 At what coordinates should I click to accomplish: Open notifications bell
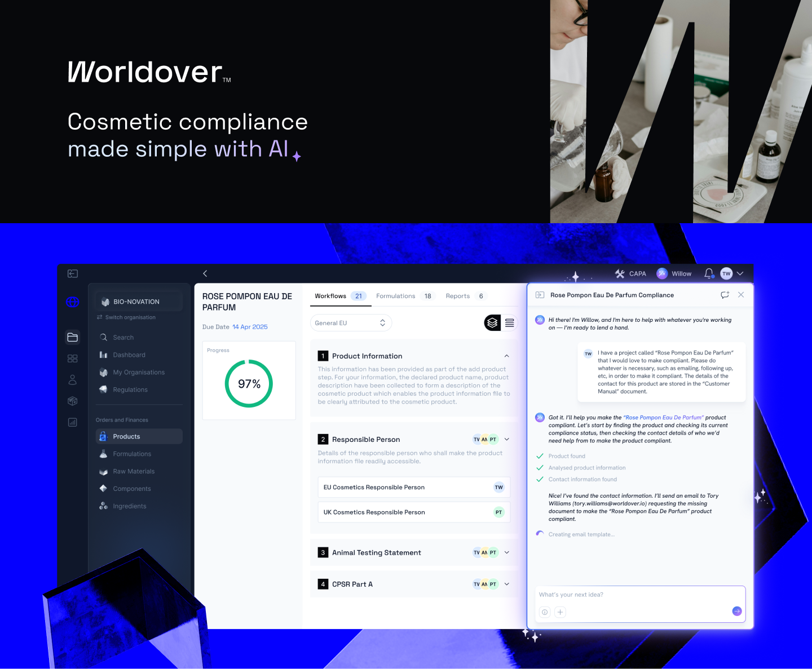pos(709,273)
